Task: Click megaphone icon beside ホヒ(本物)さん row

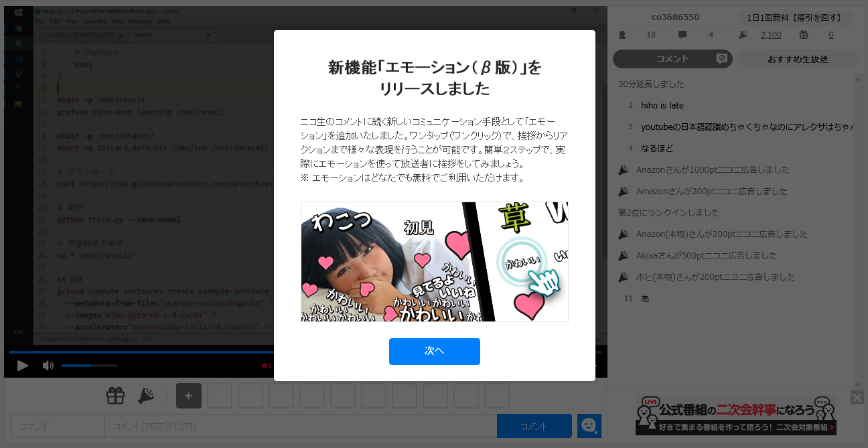Action: tap(623, 277)
